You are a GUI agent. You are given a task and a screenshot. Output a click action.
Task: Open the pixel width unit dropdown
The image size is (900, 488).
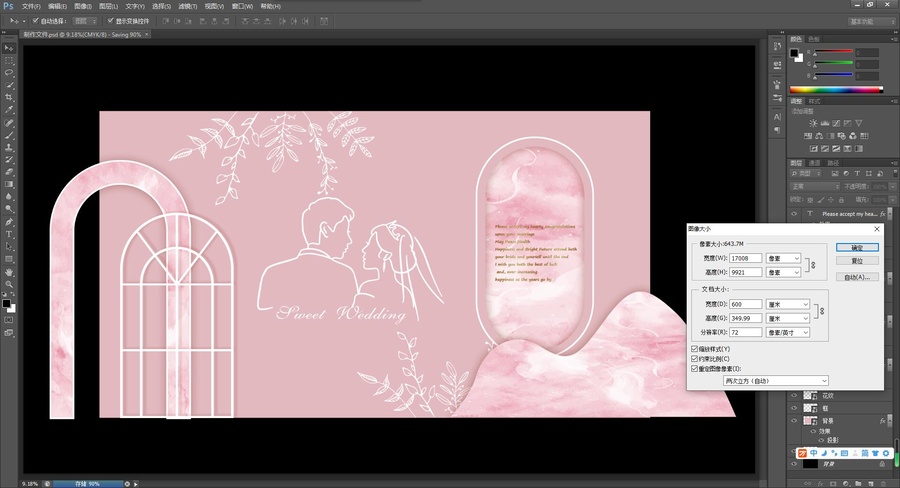(783, 258)
